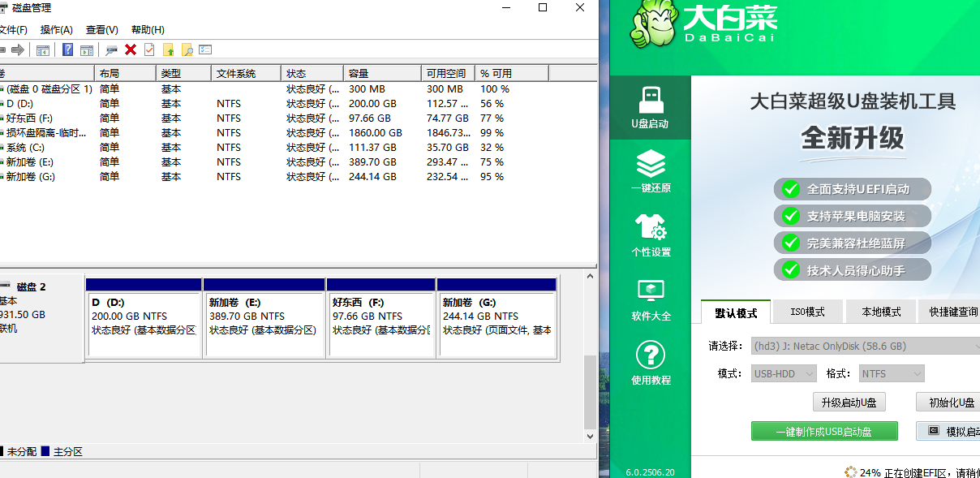Open the 操作(A) menu
This screenshot has height=478, width=980.
[x=57, y=30]
